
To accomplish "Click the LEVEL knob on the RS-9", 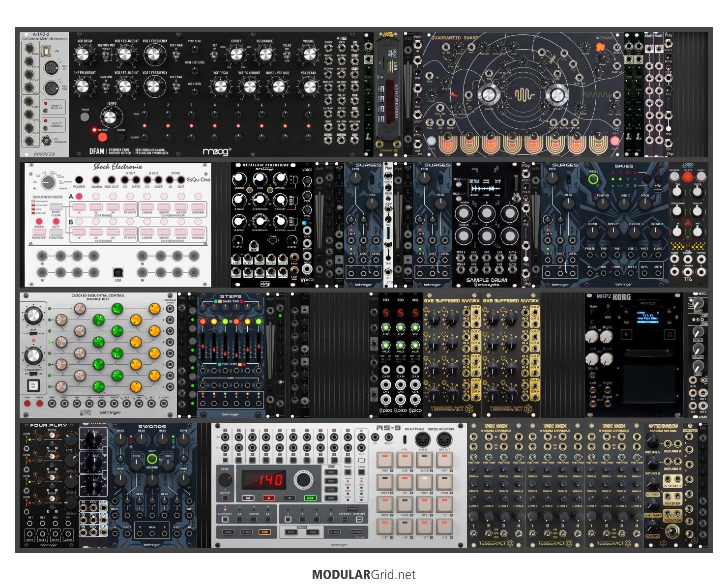I will click(x=226, y=479).
